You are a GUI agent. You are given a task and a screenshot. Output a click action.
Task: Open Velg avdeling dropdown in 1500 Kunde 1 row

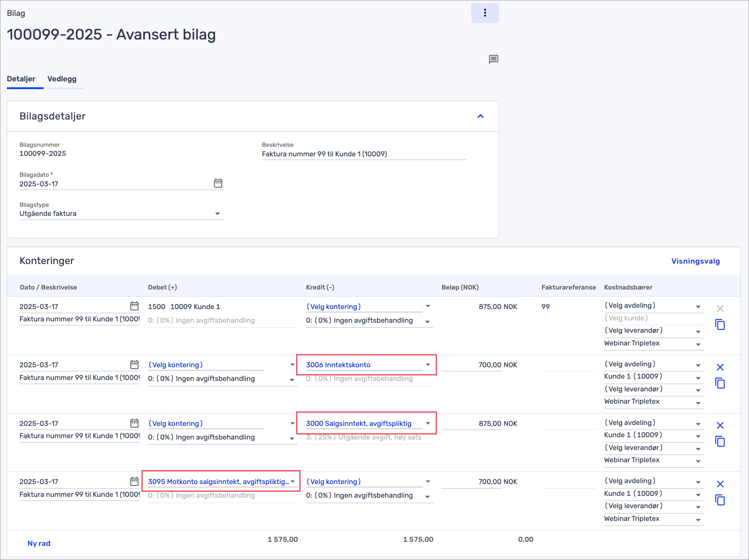pyautogui.click(x=653, y=305)
